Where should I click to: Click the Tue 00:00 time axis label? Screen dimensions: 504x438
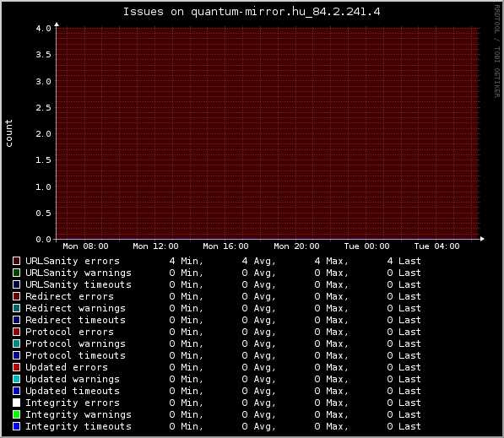pos(366,246)
